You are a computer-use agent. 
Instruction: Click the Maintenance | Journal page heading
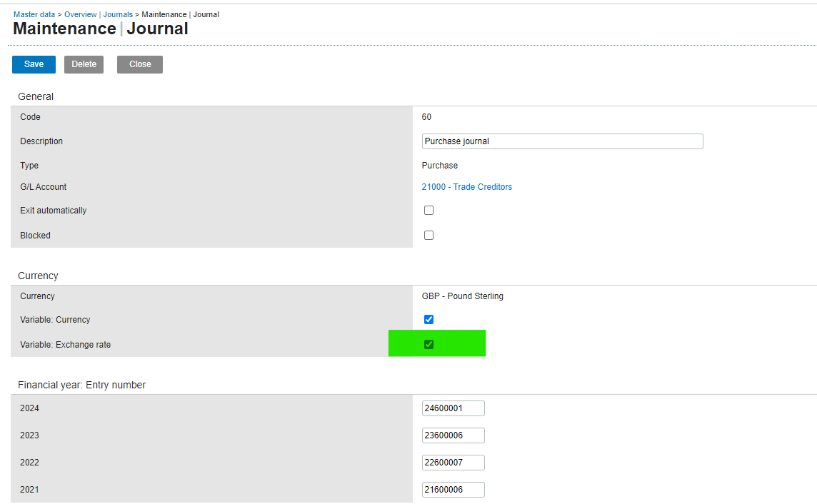pos(101,29)
